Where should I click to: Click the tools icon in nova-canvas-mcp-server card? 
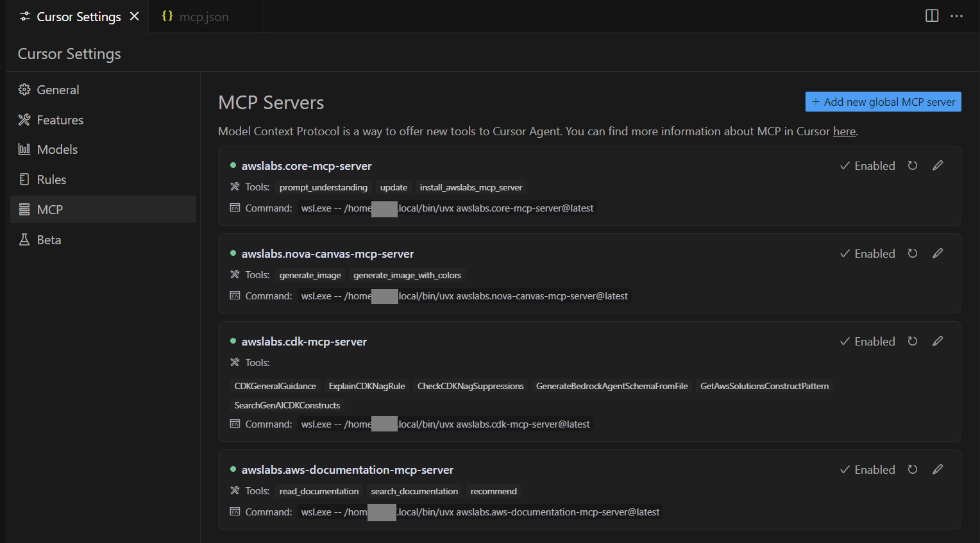[x=235, y=275]
